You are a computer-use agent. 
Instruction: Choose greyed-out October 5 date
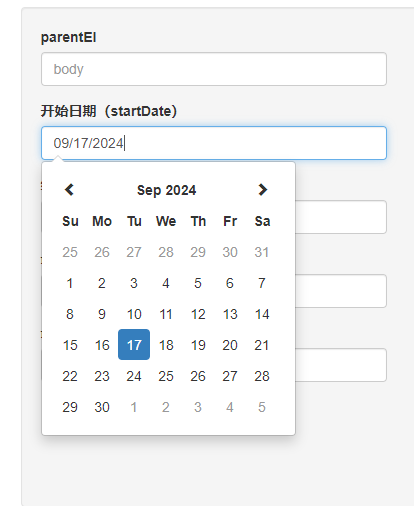click(262, 407)
